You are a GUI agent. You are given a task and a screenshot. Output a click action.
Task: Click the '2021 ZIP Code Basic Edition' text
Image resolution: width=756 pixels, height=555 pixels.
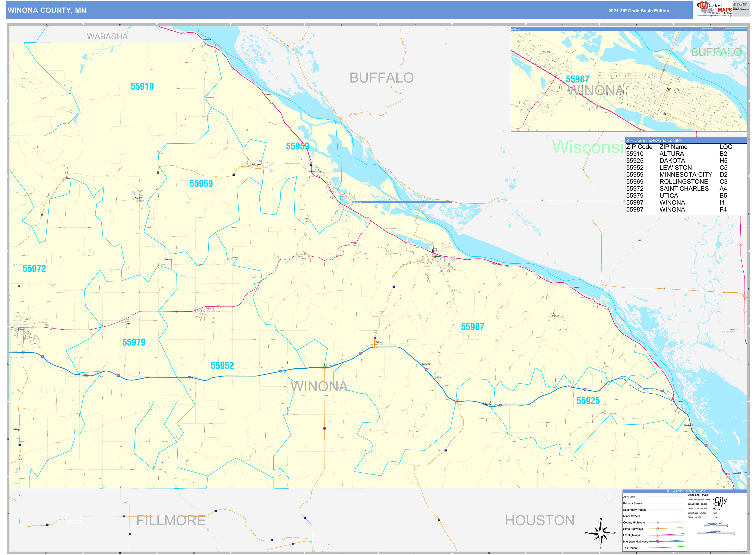pyautogui.click(x=639, y=11)
